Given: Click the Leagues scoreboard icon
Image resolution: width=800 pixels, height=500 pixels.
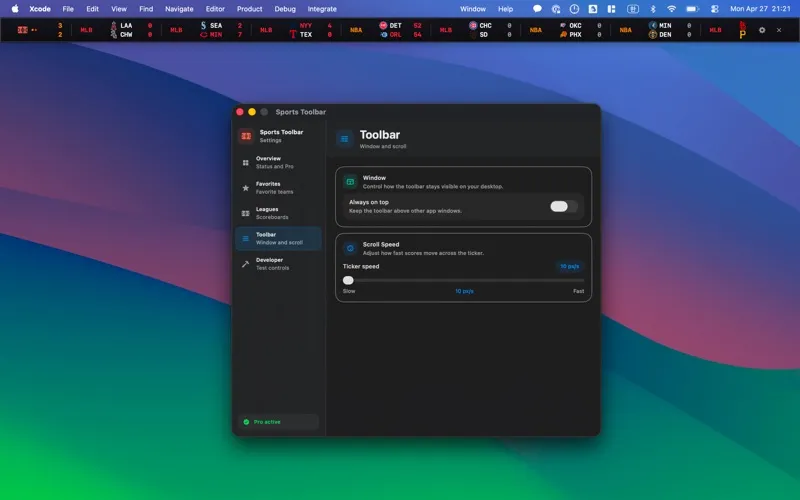Looking at the screenshot, I should click(x=245, y=213).
